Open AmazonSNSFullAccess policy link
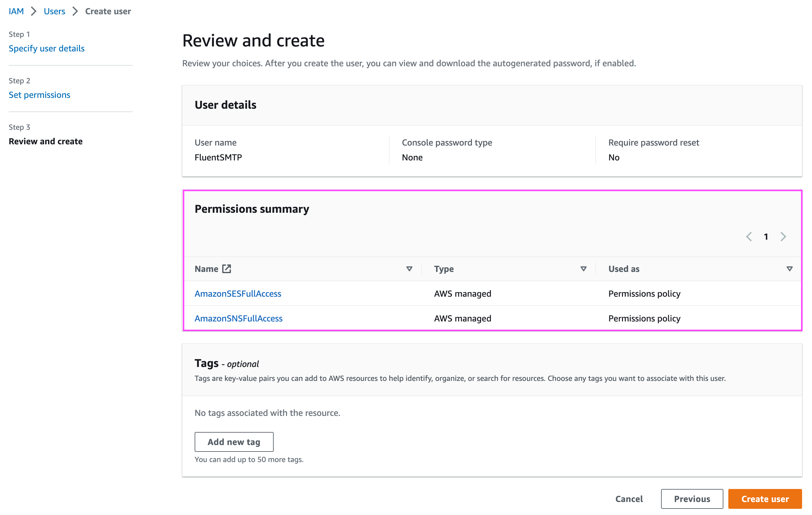The image size is (812, 515). 238,318
